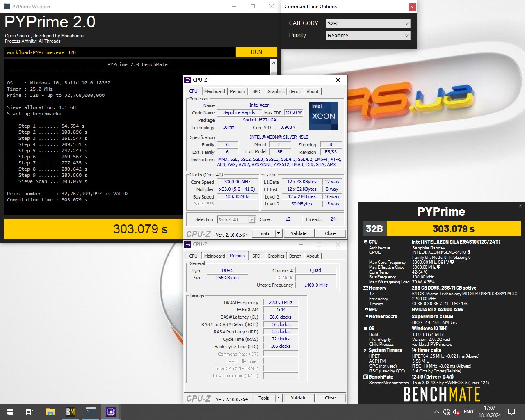Click DRAM Frequency value 2200.0 MHz

(281, 302)
